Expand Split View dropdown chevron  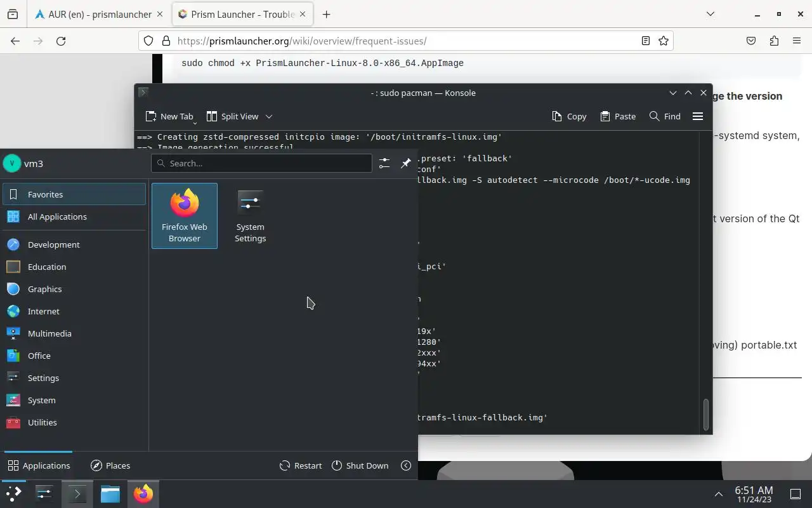(269, 116)
